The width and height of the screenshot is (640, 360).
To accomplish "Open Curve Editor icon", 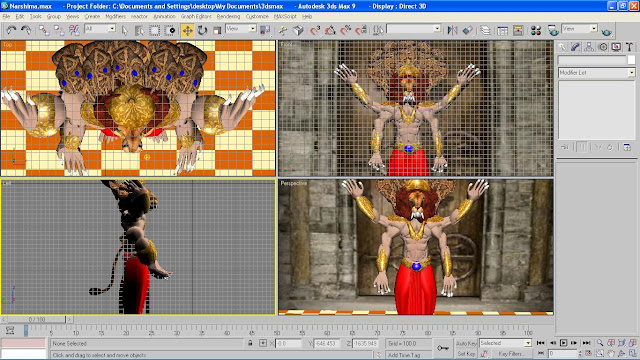I will 503,30.
